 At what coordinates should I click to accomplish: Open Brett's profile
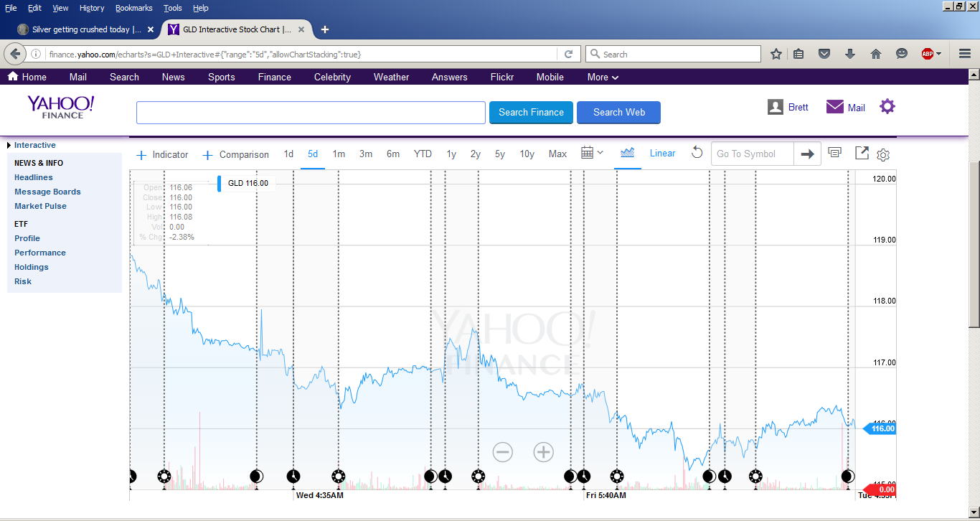788,107
